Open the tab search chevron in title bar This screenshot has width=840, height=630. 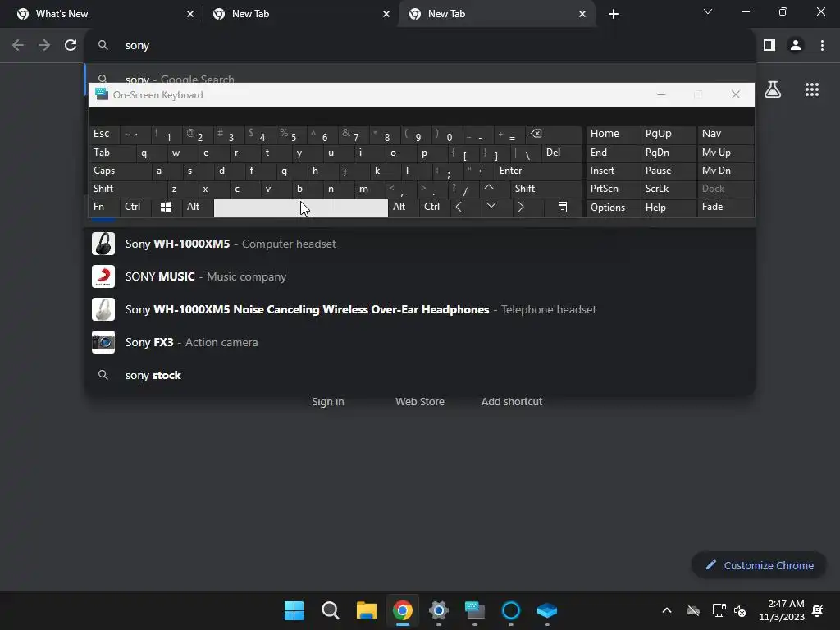coord(708,11)
